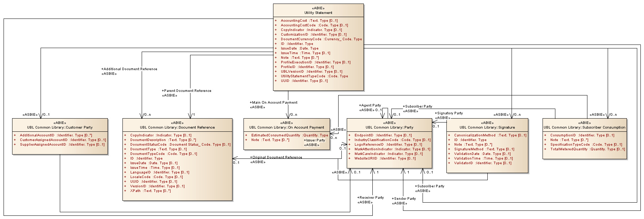Image resolution: width=644 pixels, height=219 pixels.
Task: Select the Utility Statement class header
Action: coord(318,12)
